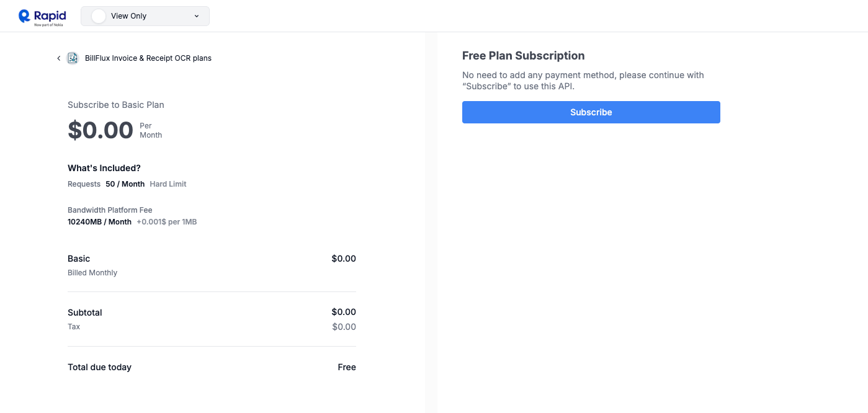The height and width of the screenshot is (413, 868).
Task: Click the Total due today Free amount
Action: point(346,367)
